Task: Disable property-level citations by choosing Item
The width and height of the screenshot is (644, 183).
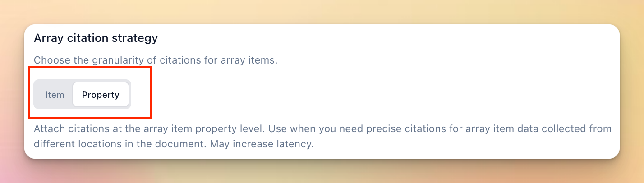Action: click(x=55, y=95)
